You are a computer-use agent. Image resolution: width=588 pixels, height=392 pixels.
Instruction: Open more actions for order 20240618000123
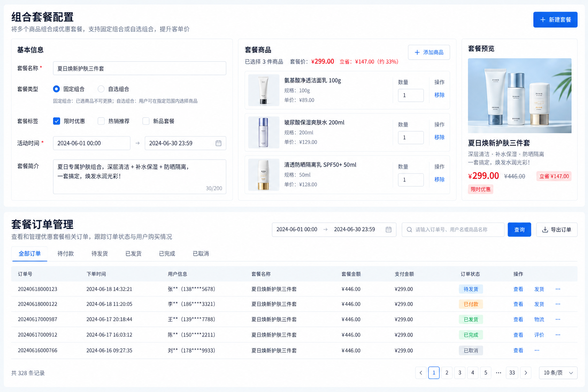pyautogui.click(x=558, y=289)
